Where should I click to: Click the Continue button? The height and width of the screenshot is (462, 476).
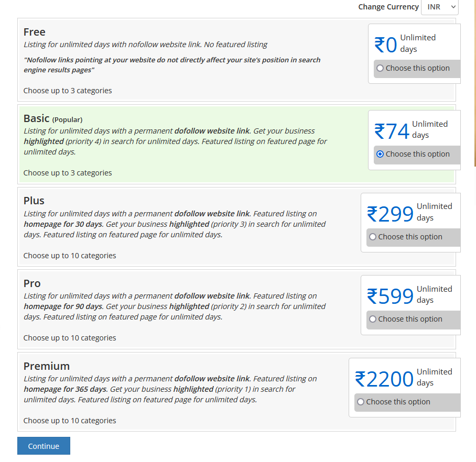coord(44,446)
